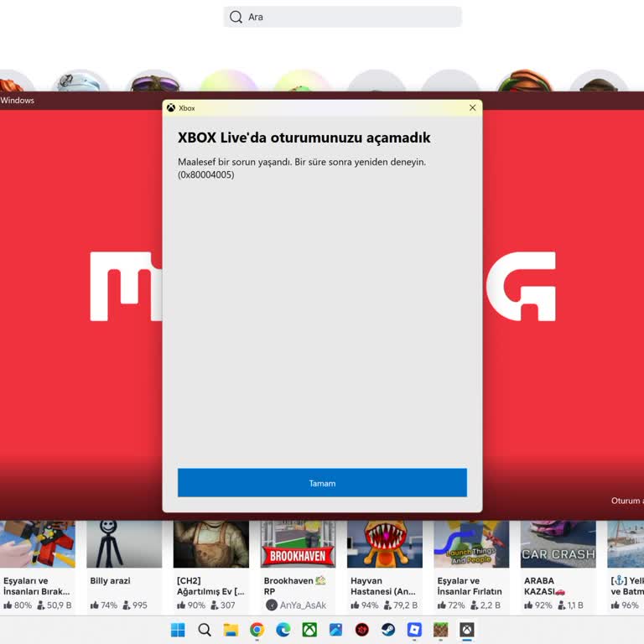
Task: Click the Tamam button in Xbox dialog
Action: tap(322, 483)
